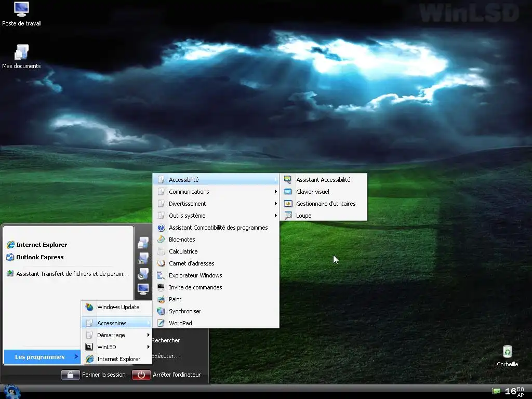Click the lock icon for Fermer la session
This screenshot has height=399, width=532.
(x=70, y=375)
